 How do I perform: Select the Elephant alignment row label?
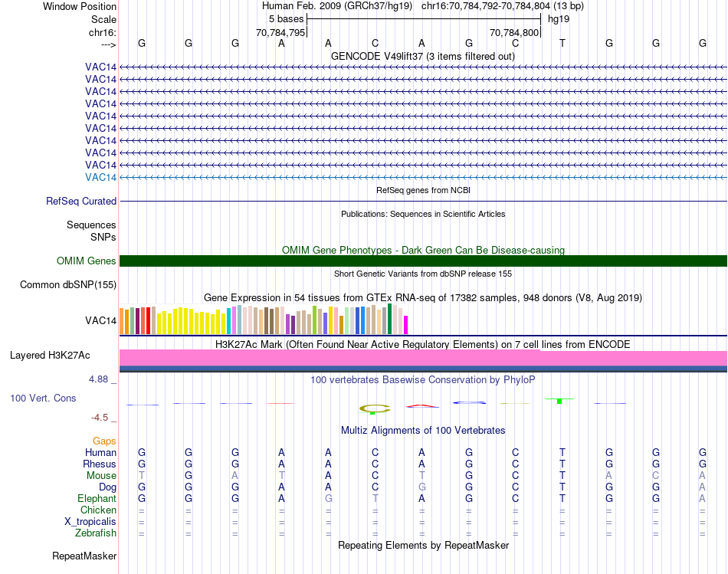coord(97,498)
